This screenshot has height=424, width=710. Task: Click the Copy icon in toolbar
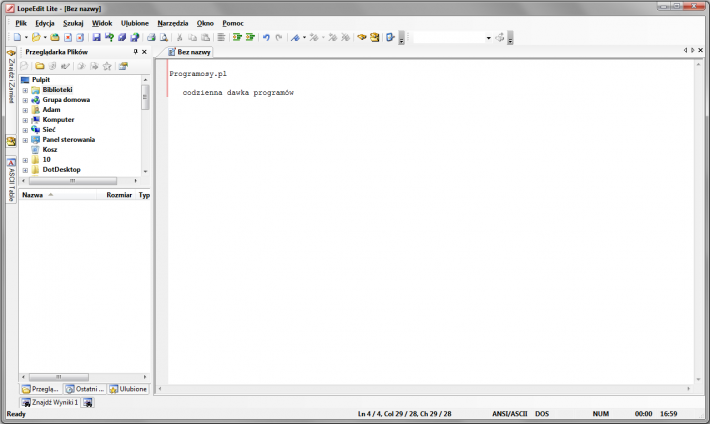pyautogui.click(x=192, y=38)
